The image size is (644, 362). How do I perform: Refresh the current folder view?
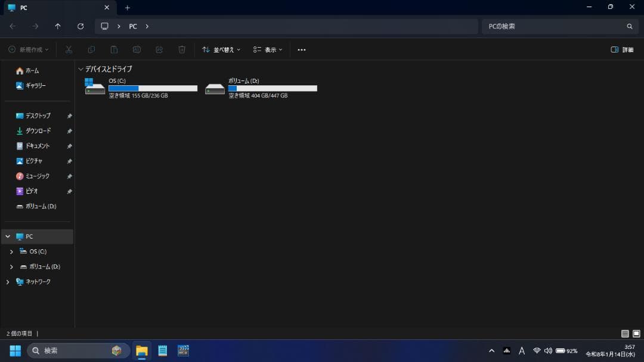coord(80,26)
